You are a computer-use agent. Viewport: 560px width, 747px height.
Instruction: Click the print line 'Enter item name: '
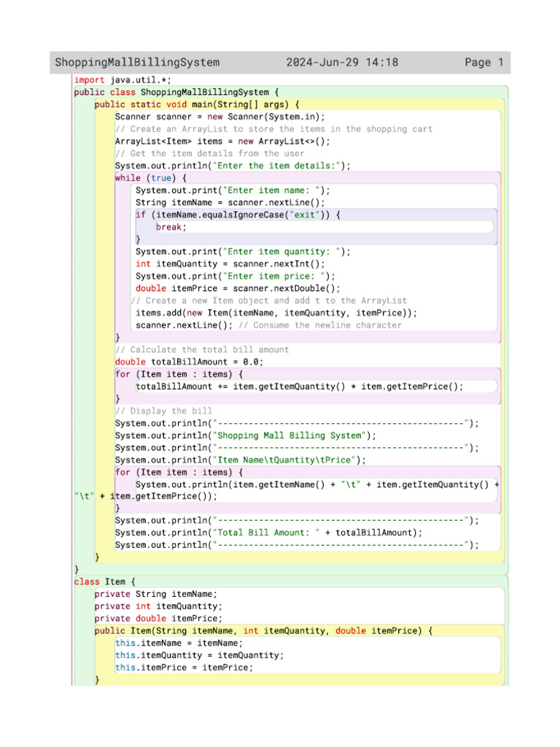[x=233, y=190]
